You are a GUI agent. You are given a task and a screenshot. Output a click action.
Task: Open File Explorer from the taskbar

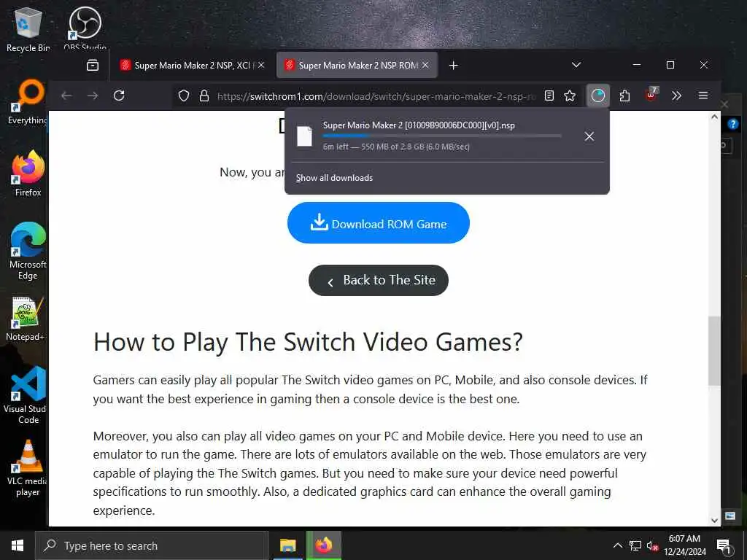(287, 545)
